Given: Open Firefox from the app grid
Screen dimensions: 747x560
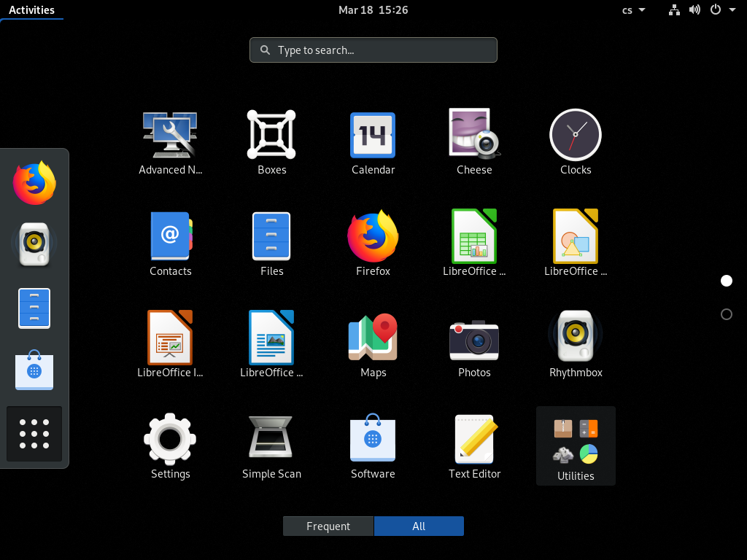Looking at the screenshot, I should (373, 244).
